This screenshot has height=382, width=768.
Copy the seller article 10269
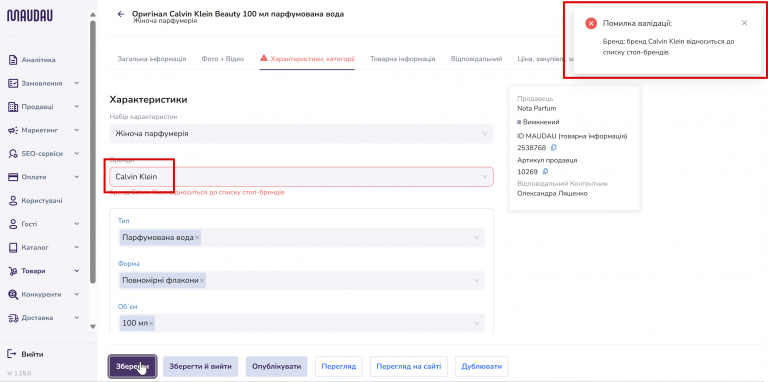[x=545, y=171]
